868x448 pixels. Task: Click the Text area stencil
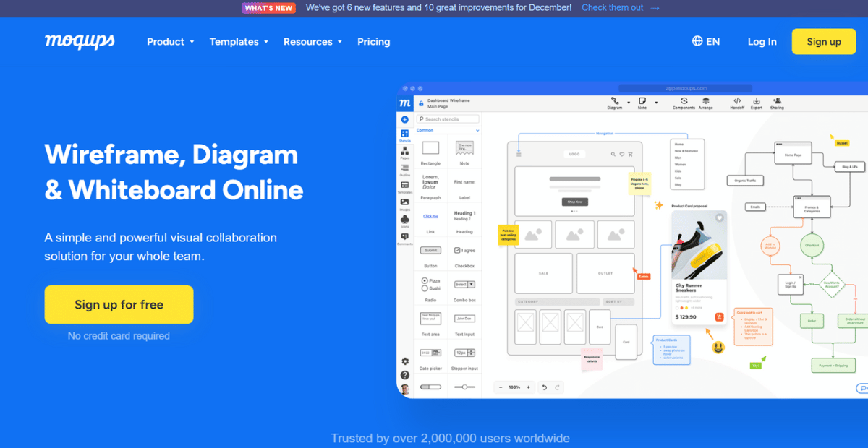430,318
